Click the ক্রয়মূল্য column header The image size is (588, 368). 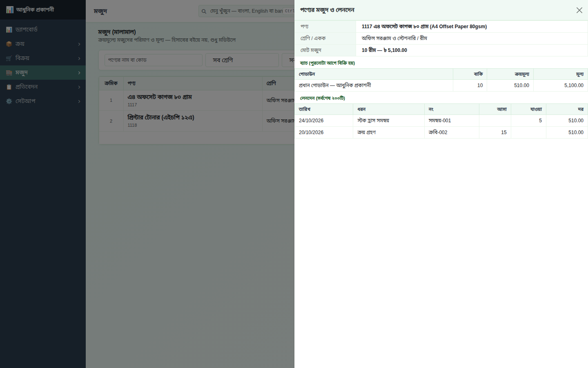coord(510,74)
